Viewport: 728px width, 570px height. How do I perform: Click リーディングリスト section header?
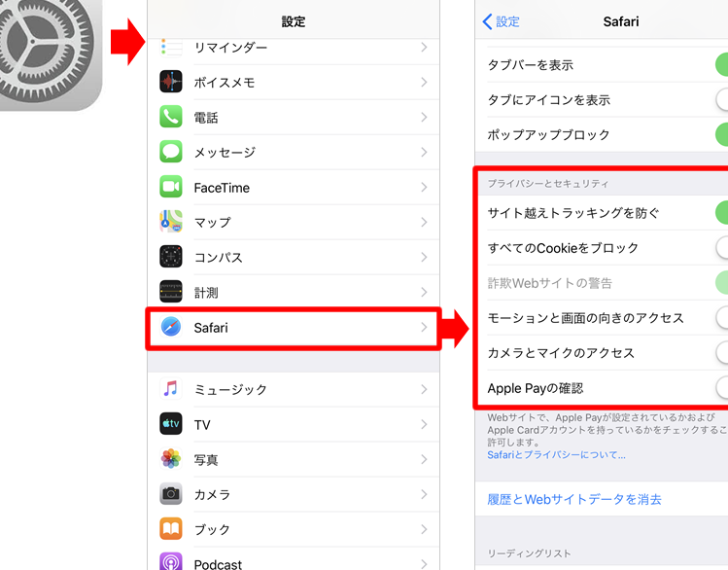point(529,552)
